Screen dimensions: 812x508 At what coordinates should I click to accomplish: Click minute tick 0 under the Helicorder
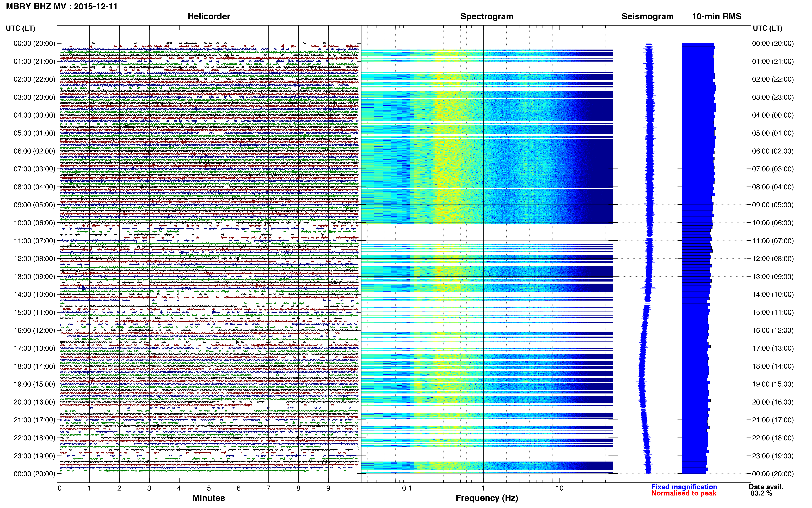tap(60, 488)
